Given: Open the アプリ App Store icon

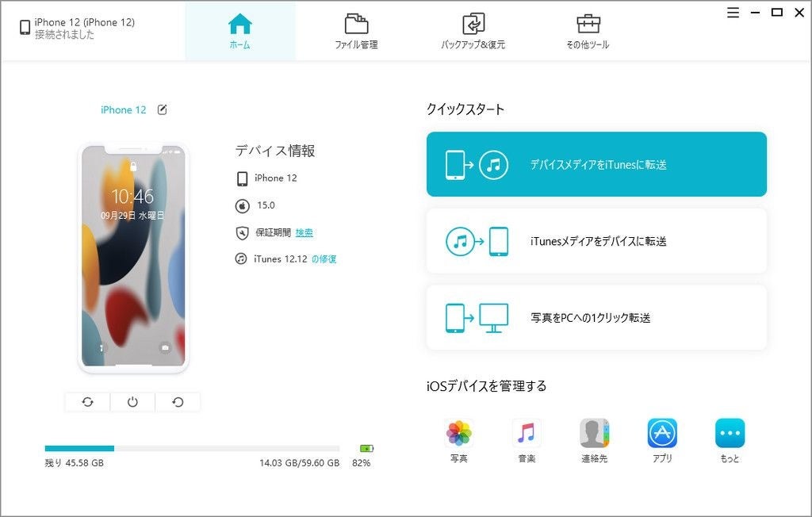Looking at the screenshot, I should pyautogui.click(x=662, y=439).
